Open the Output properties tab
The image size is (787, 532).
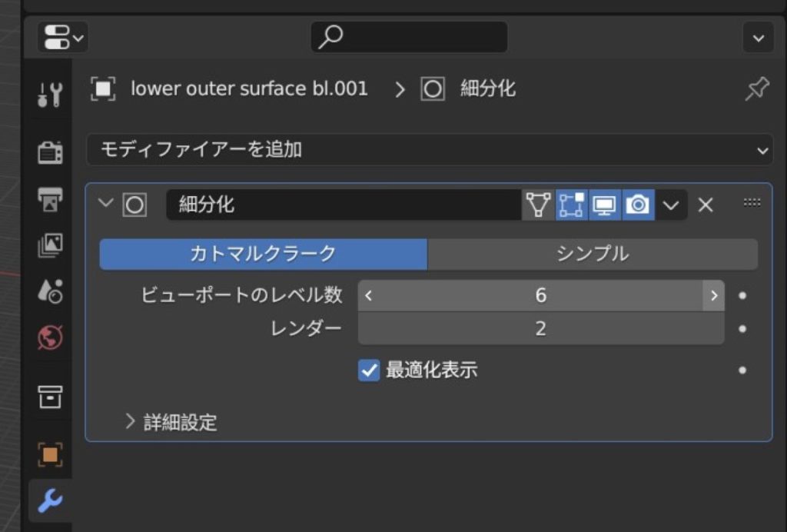point(50,199)
